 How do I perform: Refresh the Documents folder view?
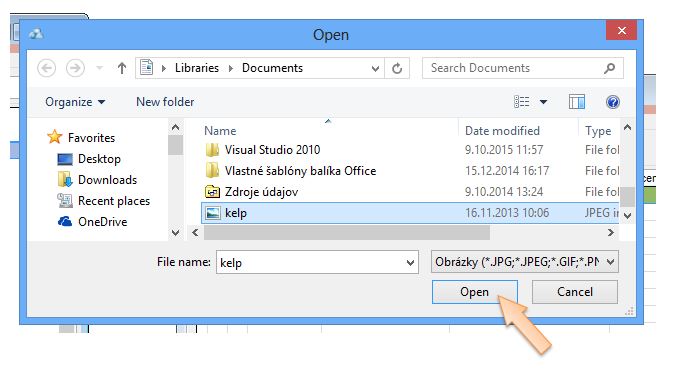coord(397,68)
